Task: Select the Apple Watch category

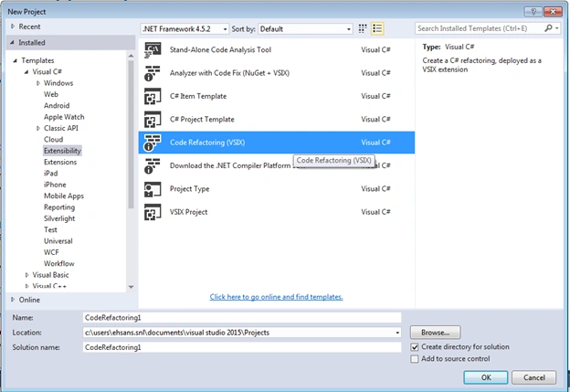Action: coord(64,117)
